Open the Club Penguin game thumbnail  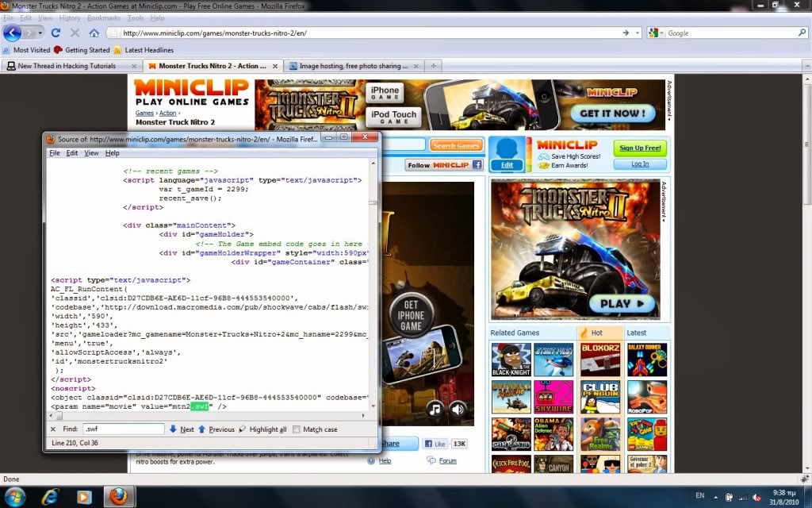pos(601,397)
